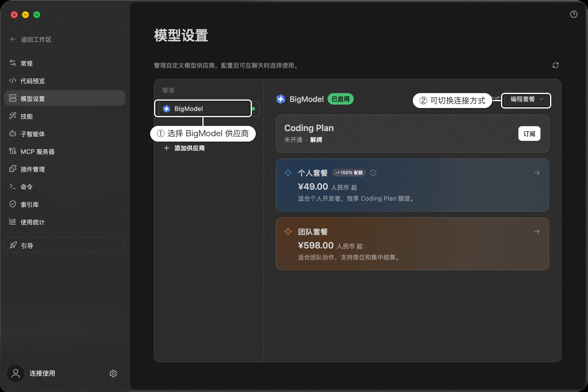This screenshot has width=588, height=392.
Task: Open the MCP 服务器 section
Action: click(x=64, y=151)
